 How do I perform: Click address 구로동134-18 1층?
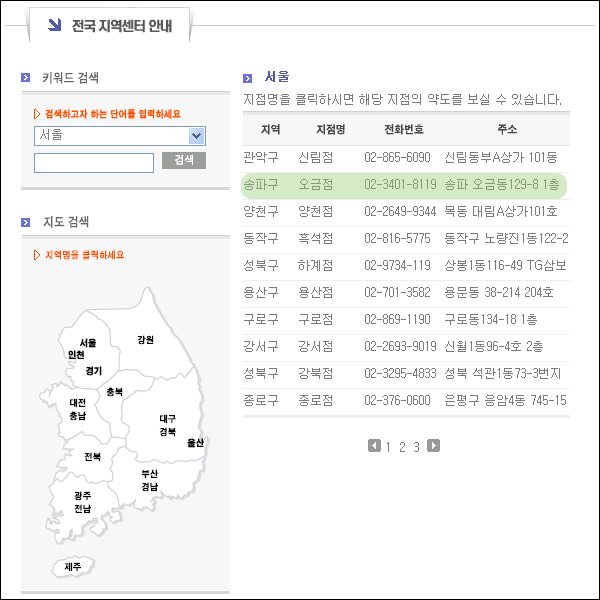(x=491, y=319)
